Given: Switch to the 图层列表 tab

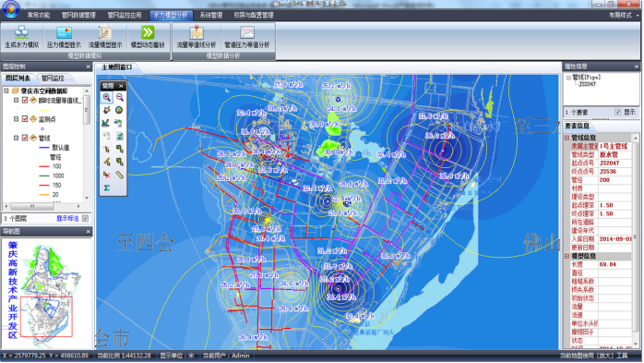Looking at the screenshot, I should click(x=18, y=79).
